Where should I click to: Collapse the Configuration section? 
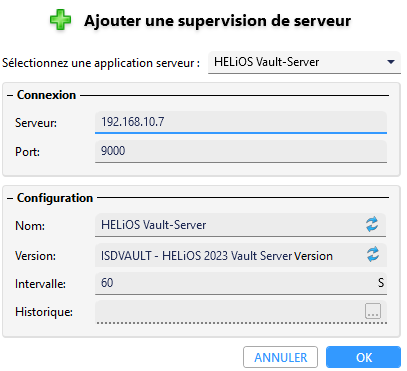[10, 198]
